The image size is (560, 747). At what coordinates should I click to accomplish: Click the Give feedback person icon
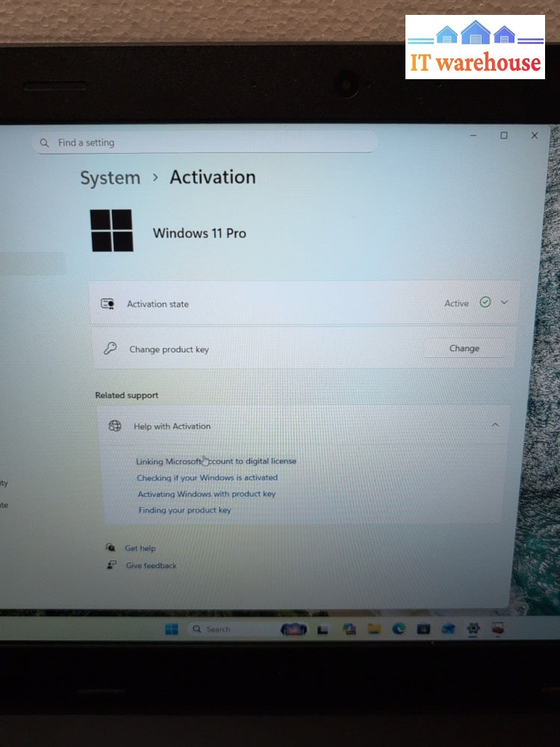pos(111,565)
